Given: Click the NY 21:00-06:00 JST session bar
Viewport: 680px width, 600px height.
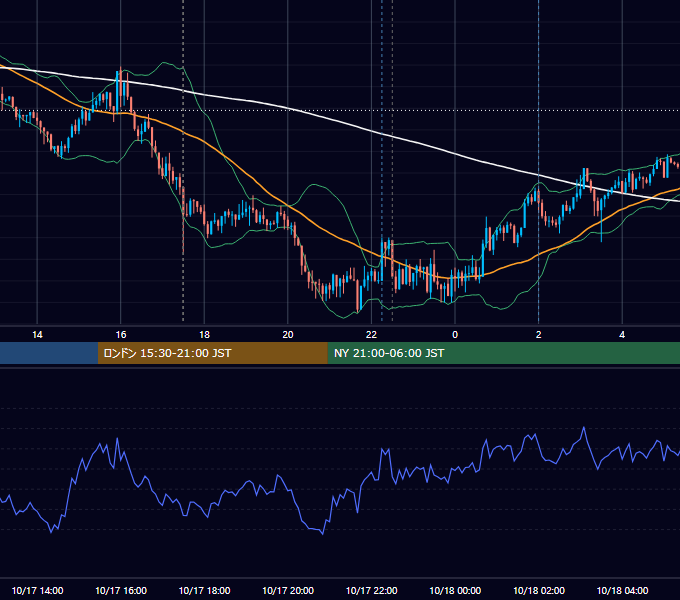Looking at the screenshot, I should 503,353.
